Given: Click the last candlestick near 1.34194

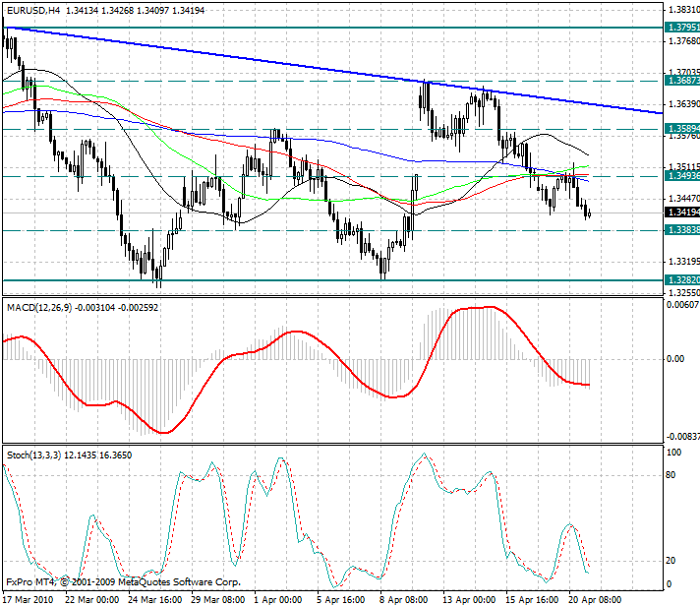Looking at the screenshot, I should coord(590,213).
